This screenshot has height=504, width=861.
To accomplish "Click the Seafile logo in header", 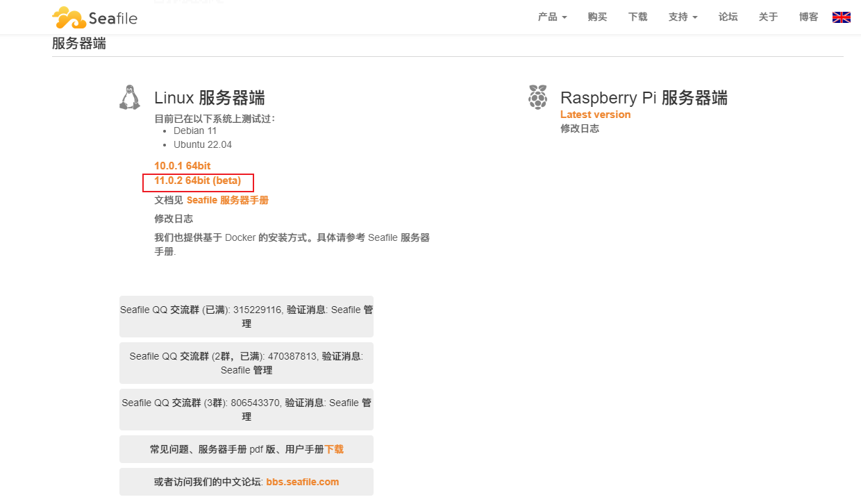I will [x=94, y=17].
